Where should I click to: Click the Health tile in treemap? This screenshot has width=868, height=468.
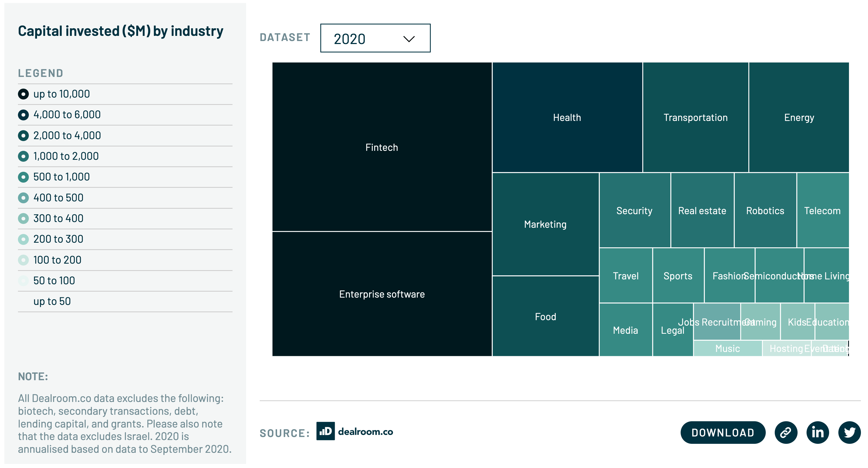(567, 117)
